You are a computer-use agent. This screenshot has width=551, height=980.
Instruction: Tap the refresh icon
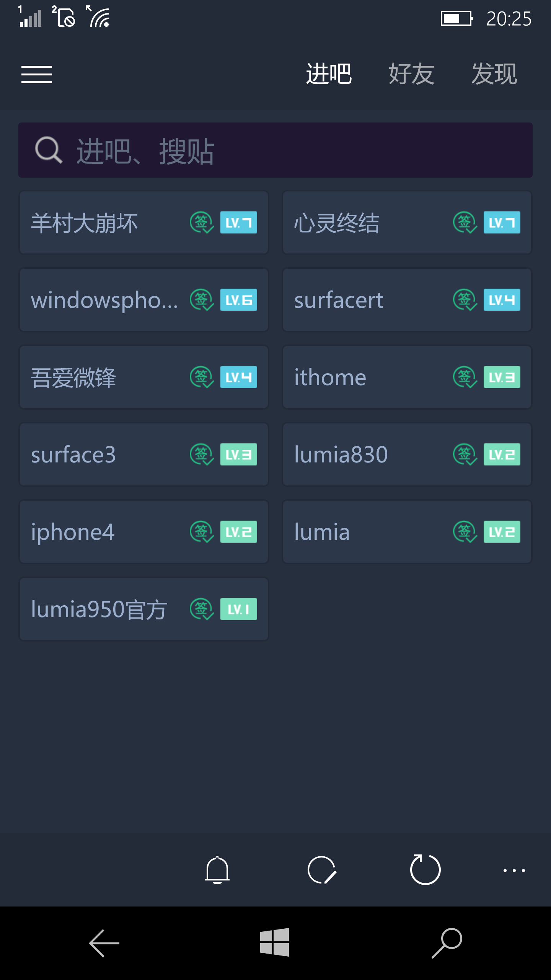click(425, 870)
